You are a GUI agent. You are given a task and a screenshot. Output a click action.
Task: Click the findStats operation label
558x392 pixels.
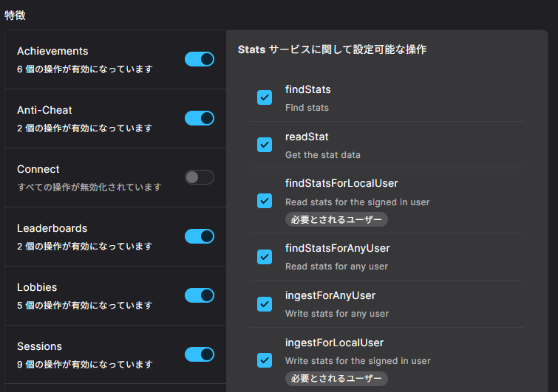pos(308,89)
